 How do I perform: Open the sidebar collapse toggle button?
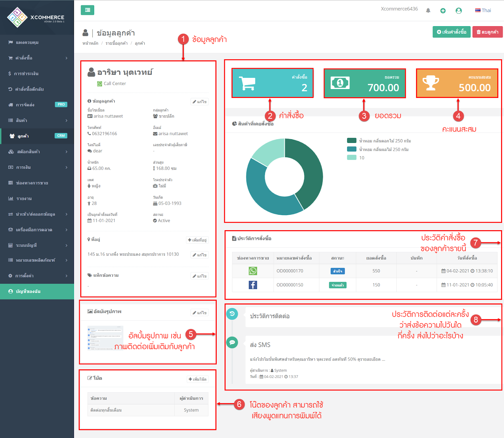pos(87,10)
